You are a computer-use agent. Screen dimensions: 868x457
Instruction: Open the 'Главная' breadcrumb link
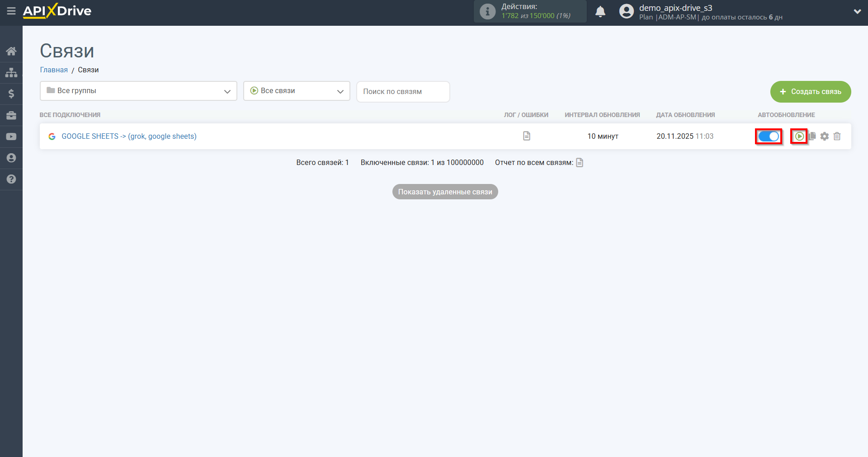point(53,70)
